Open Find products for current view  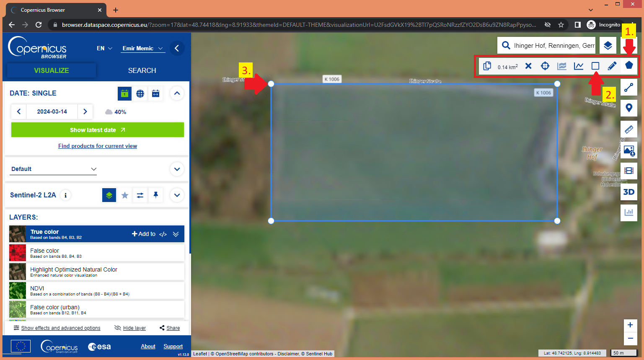tap(98, 146)
